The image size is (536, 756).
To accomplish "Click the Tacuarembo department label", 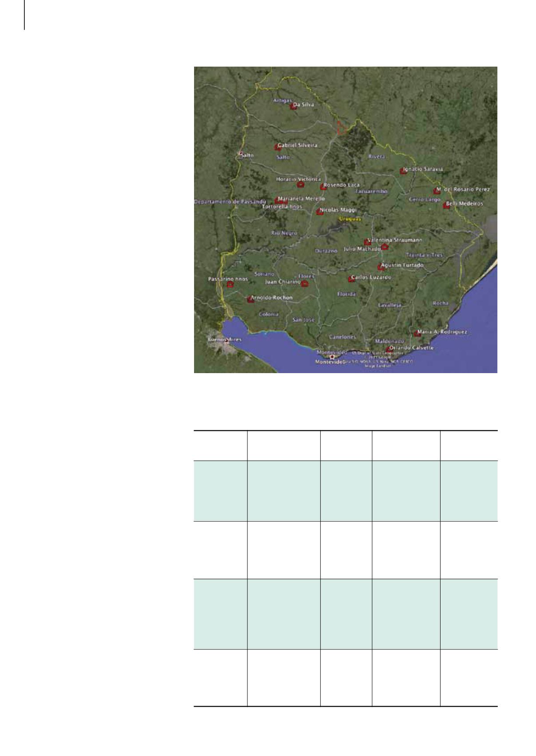I will point(371,191).
